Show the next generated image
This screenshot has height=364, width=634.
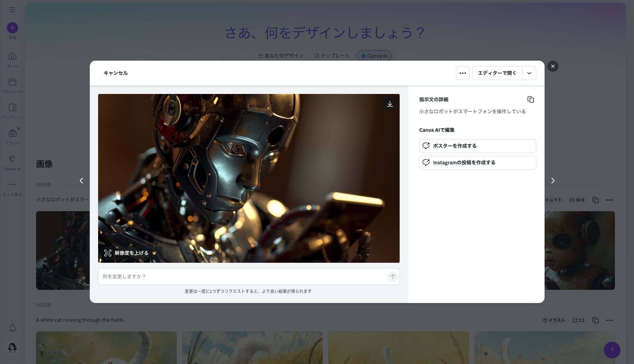point(553,181)
